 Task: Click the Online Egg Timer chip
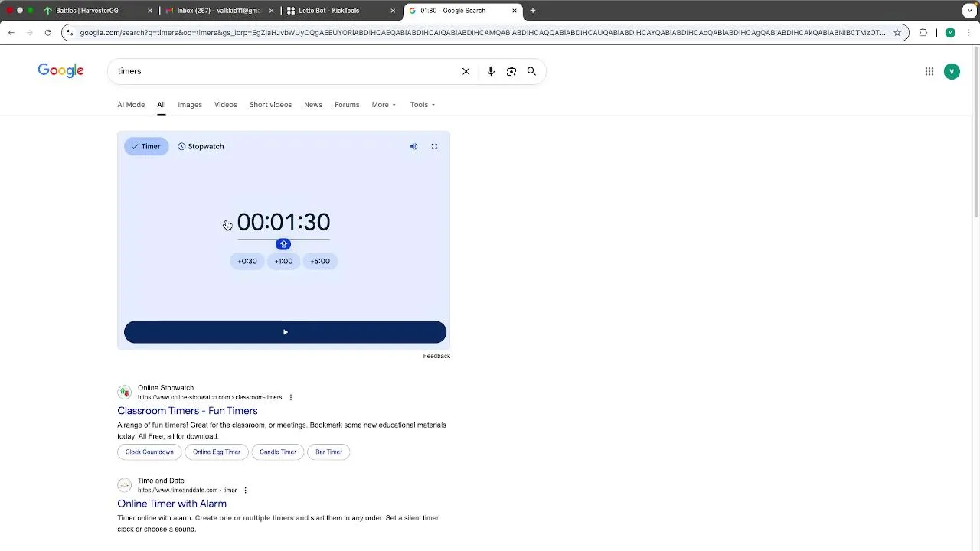(x=217, y=452)
